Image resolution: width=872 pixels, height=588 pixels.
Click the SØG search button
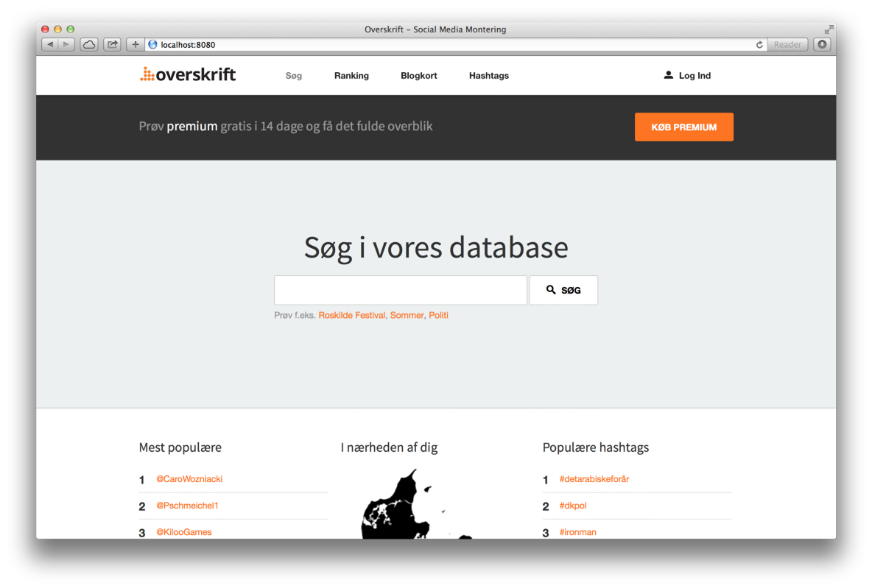563,290
